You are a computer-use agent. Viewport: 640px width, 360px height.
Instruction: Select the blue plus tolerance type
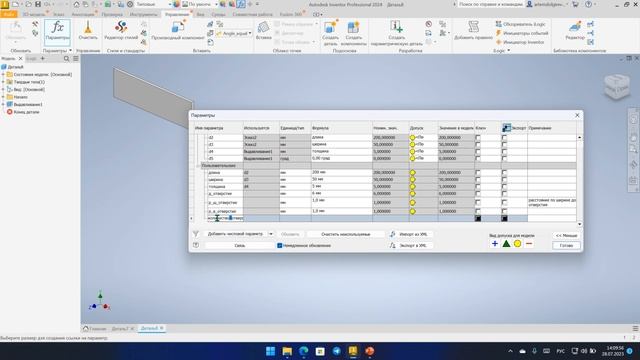pyautogui.click(x=495, y=244)
